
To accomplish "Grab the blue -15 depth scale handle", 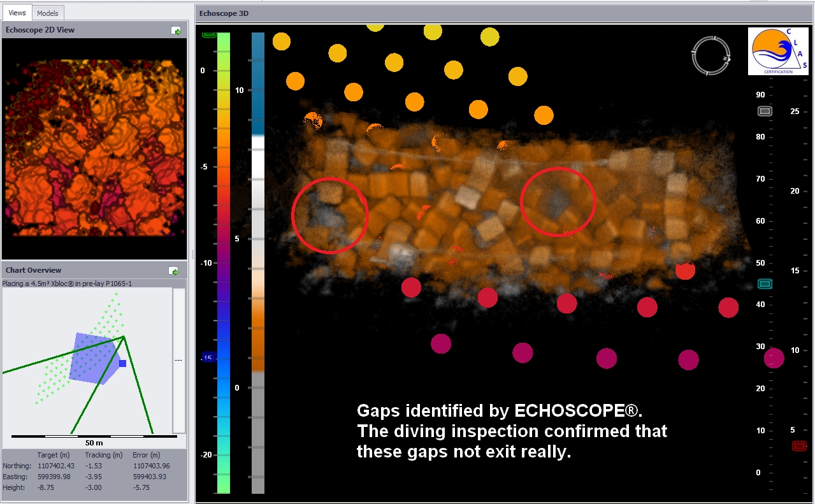I will pos(210,357).
